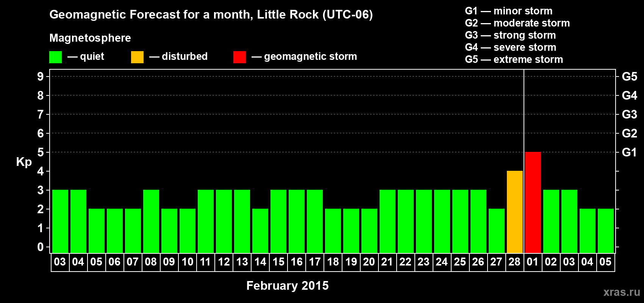Click the green quiet legend swatch
This screenshot has width=644, height=303.
click(x=55, y=57)
